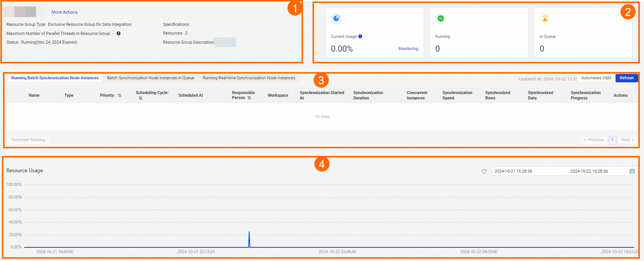Open the Responsible Person column filter icon
Image resolution: width=644 pixels, height=261 pixels.
pyautogui.click(x=249, y=98)
